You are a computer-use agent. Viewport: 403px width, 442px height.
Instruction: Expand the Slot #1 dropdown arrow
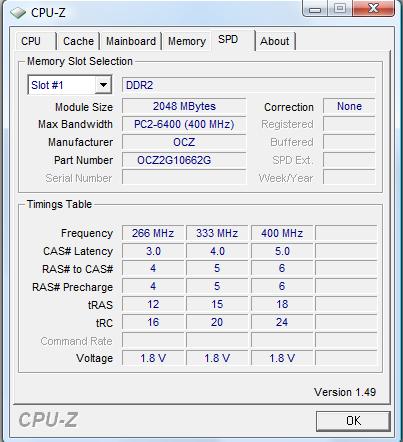(x=103, y=85)
